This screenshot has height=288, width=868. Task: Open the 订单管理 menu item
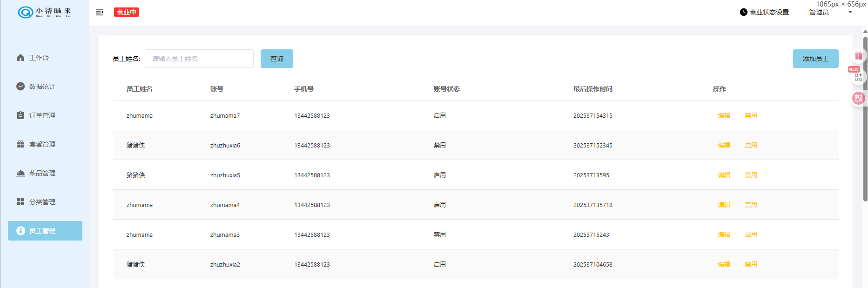tap(42, 115)
